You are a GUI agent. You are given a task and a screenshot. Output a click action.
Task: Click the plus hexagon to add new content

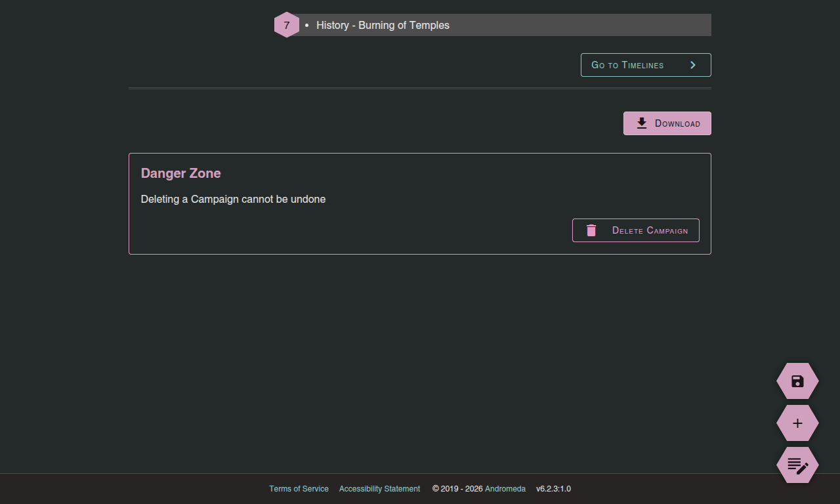tap(797, 423)
